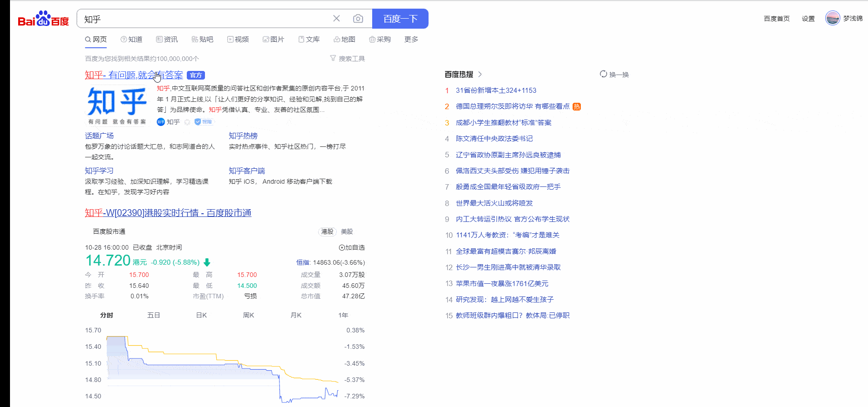
Task: Switch to the 视频 tab
Action: [238, 40]
